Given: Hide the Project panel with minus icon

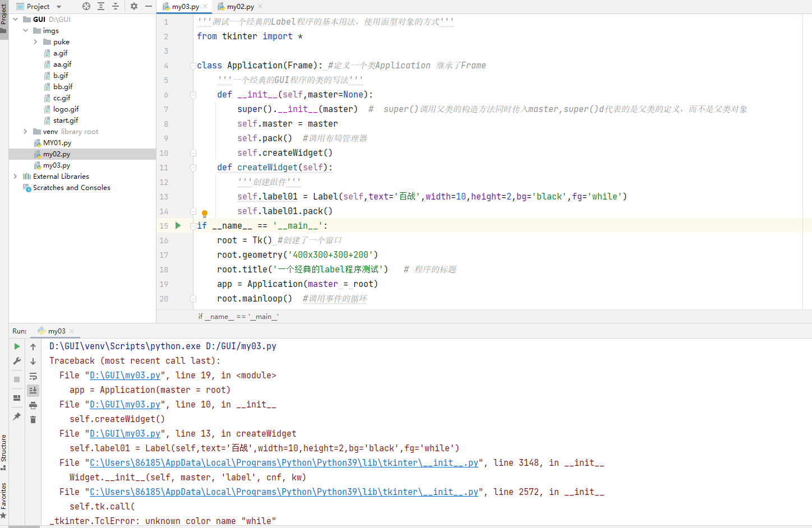Looking at the screenshot, I should tap(148, 6).
